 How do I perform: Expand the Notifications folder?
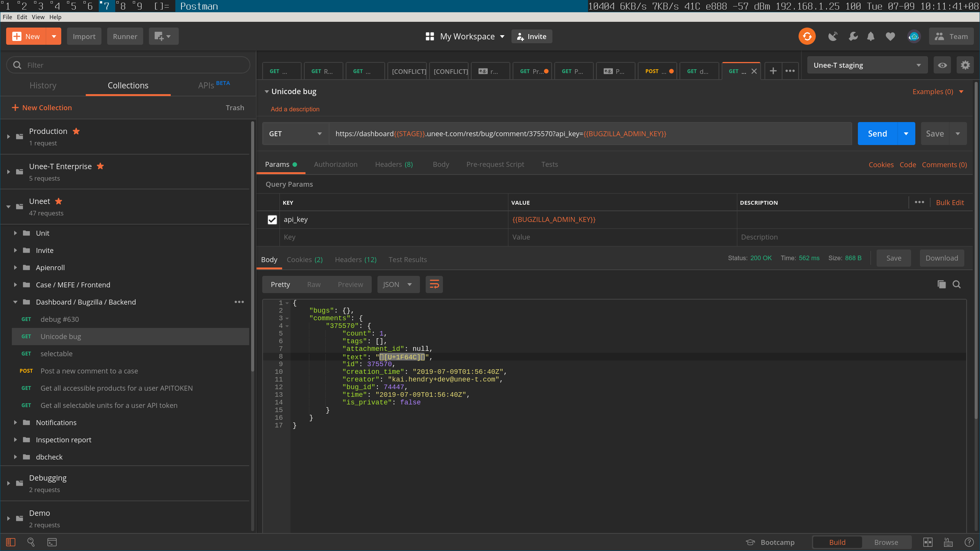coord(15,422)
